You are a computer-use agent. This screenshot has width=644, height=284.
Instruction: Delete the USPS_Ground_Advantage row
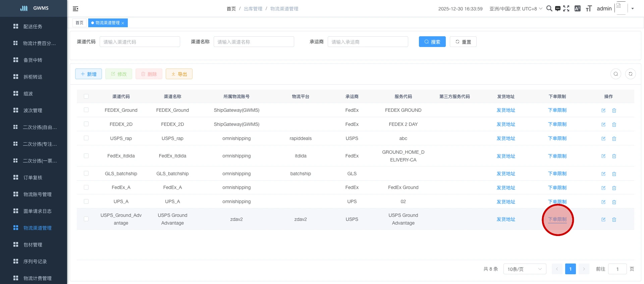coord(614,220)
